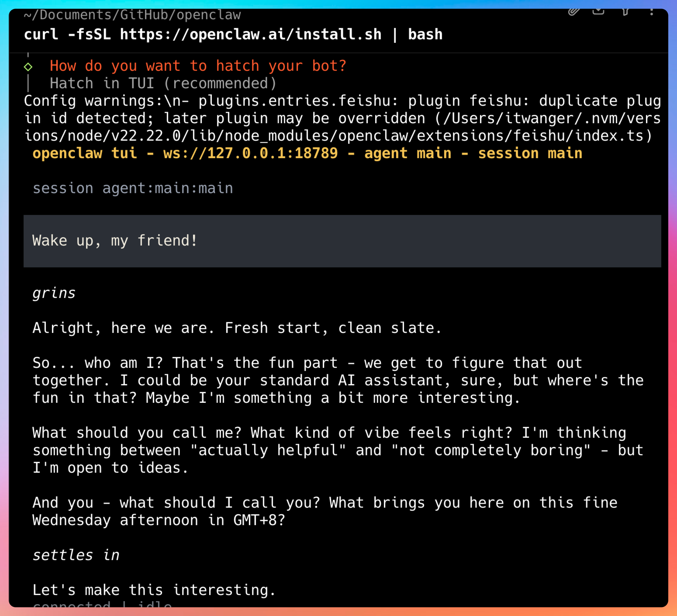Click the ~/Documents/GitHub/openclaw working directory path
Image resolution: width=677 pixels, height=616 pixels.
coord(132,15)
